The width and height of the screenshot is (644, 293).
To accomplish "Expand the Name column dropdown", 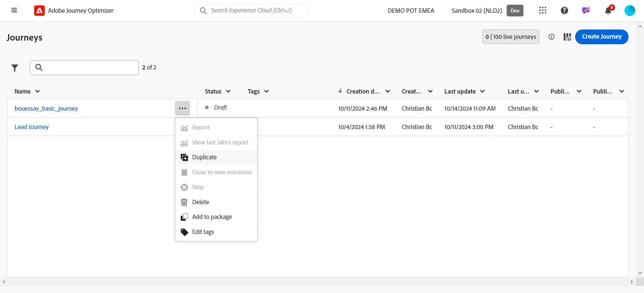I will coord(38,91).
